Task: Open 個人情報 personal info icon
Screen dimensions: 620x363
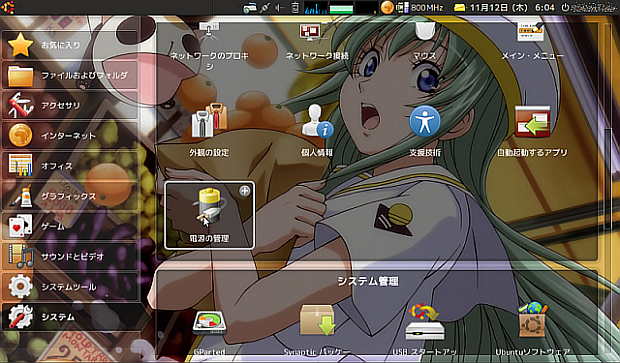Action: click(317, 129)
